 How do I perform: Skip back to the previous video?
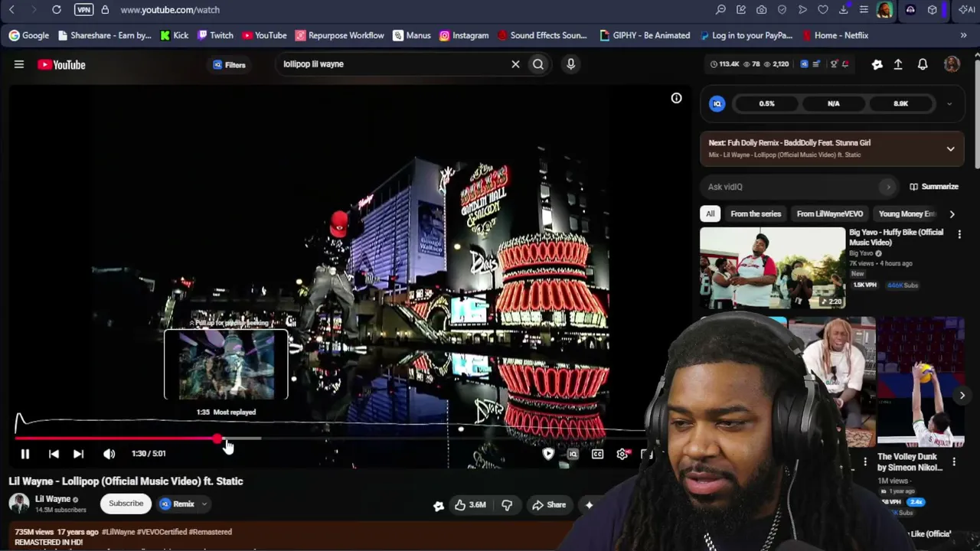click(54, 454)
